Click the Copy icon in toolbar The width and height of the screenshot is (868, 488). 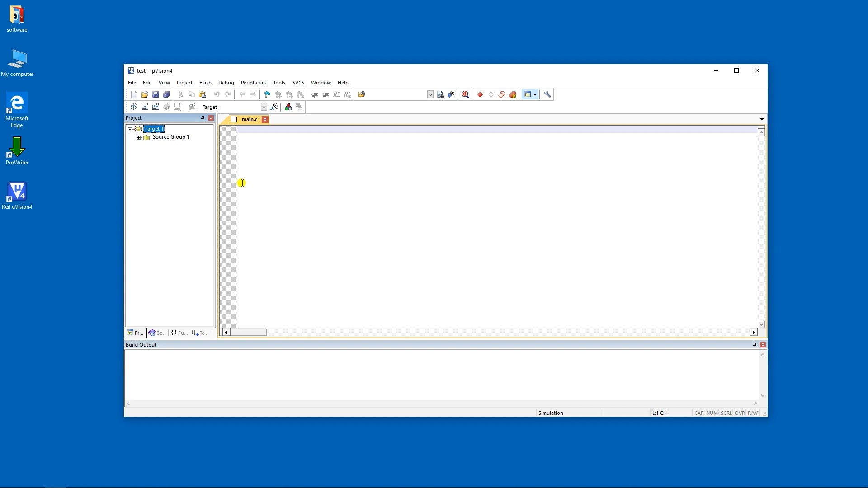tap(192, 94)
